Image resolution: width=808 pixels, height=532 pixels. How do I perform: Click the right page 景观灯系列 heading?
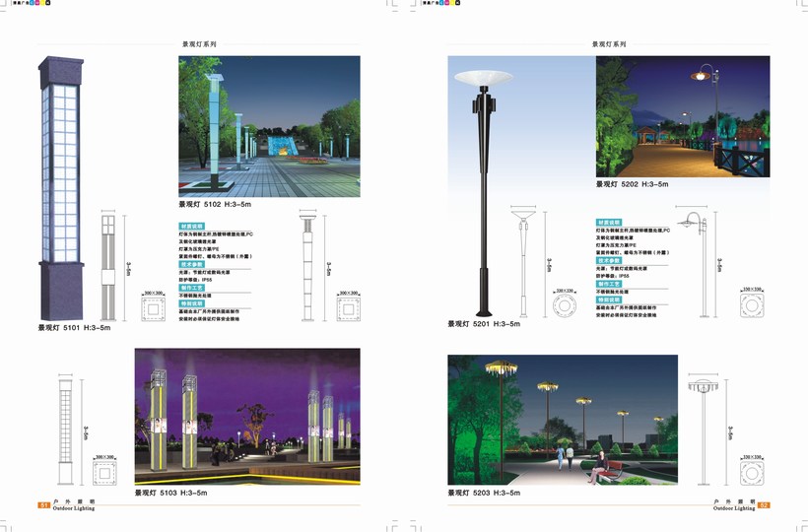[608, 44]
